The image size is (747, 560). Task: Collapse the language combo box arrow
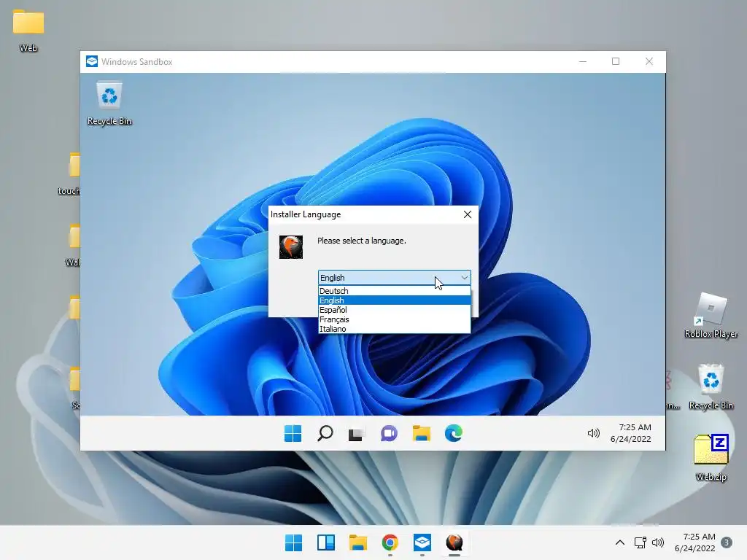tap(464, 278)
